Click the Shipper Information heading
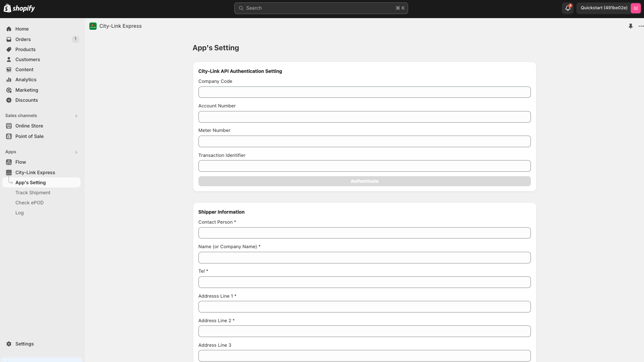 pyautogui.click(x=221, y=212)
